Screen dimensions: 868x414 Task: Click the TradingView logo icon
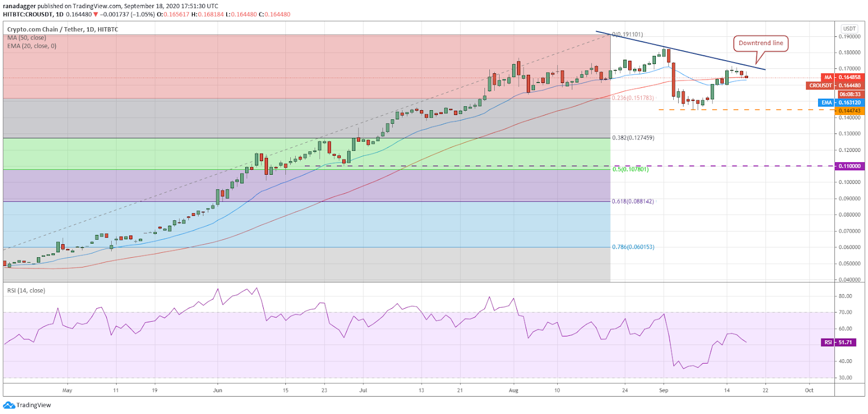(9, 405)
